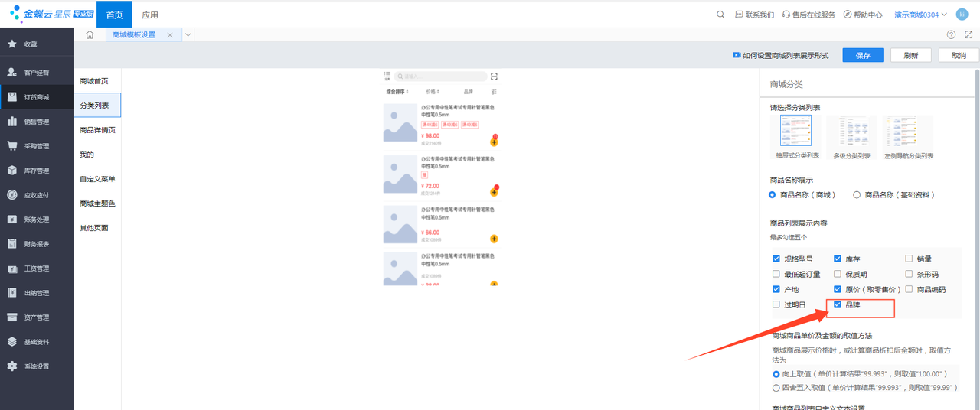Viewport: 980px width, 410px height.
Task: Add ¥66.00 product to cart
Action: point(494,239)
